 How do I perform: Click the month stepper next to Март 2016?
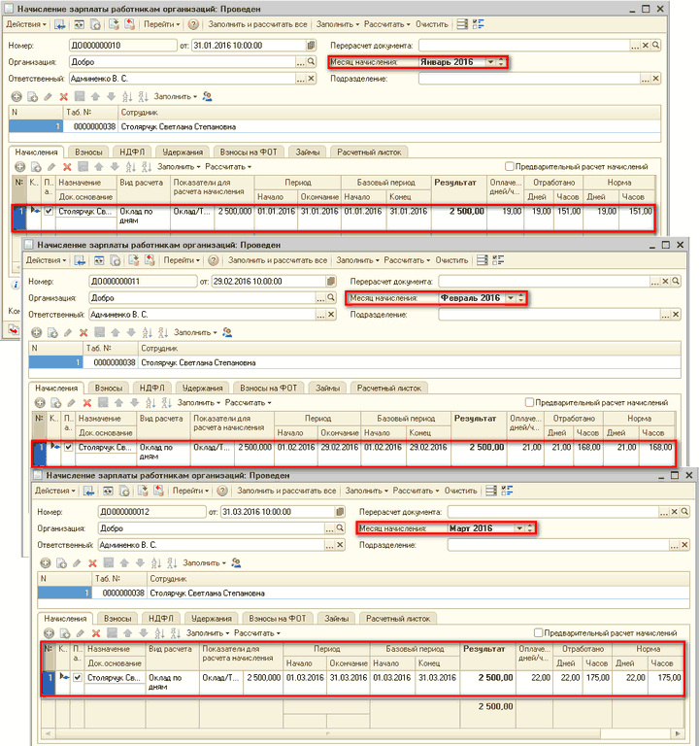(532, 528)
